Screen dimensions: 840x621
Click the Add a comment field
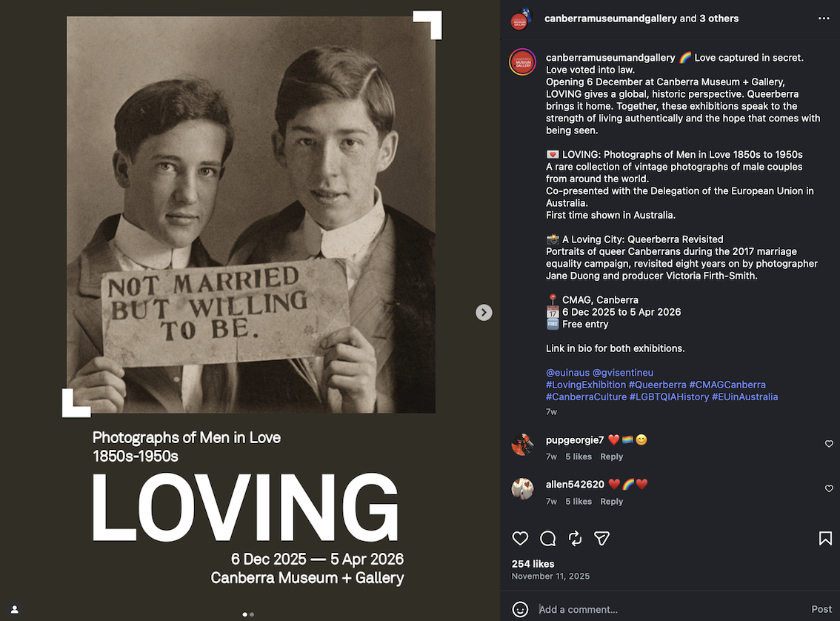pos(670,609)
